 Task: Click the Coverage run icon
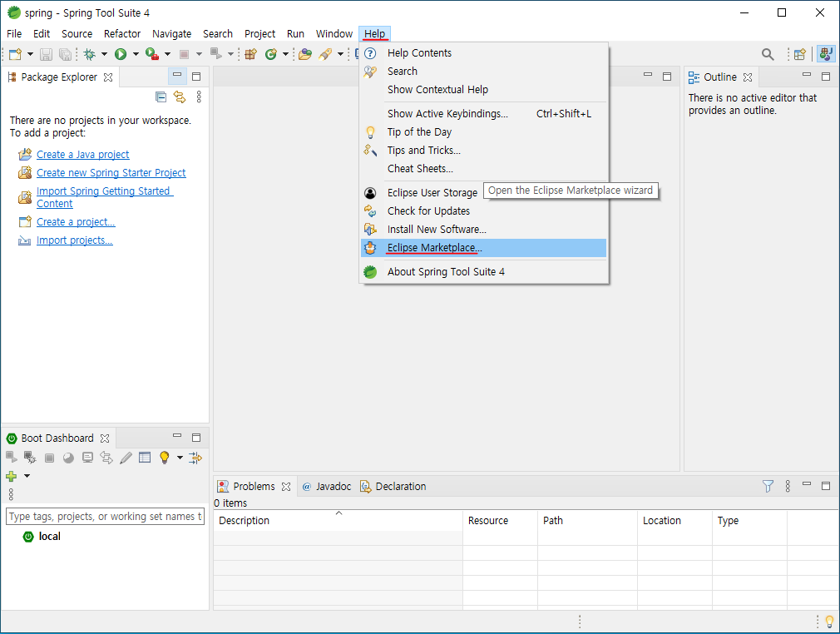[152, 54]
